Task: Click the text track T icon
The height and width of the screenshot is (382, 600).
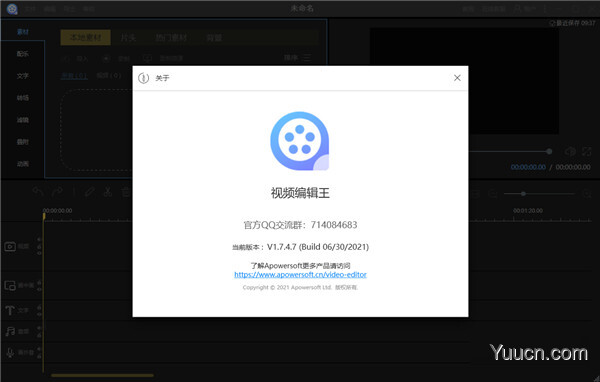Action: pyautogui.click(x=10, y=310)
